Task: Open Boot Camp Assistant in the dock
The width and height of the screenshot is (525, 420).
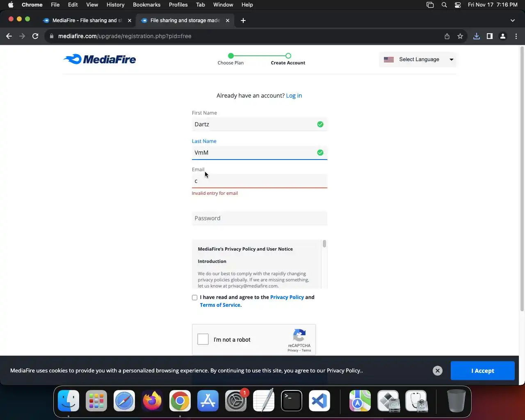Action: point(388,401)
